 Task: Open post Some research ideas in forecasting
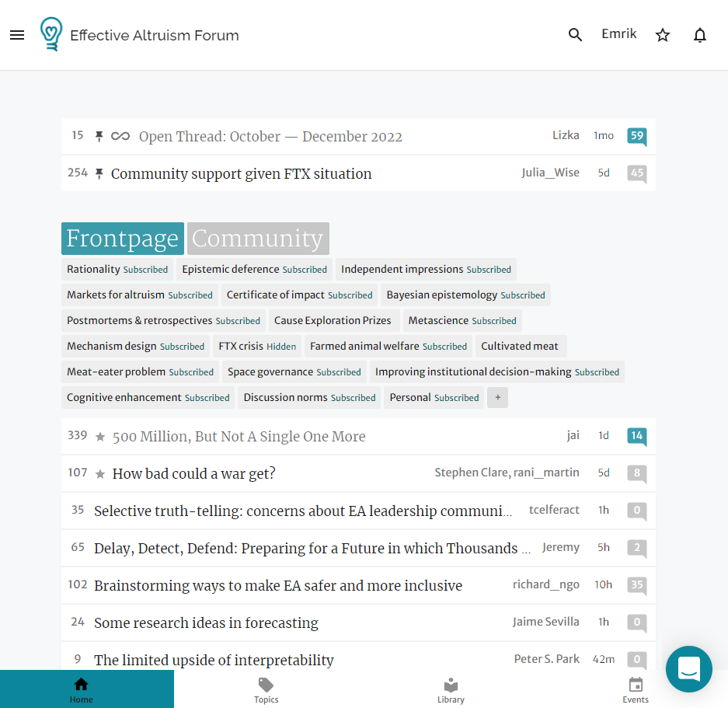point(206,623)
